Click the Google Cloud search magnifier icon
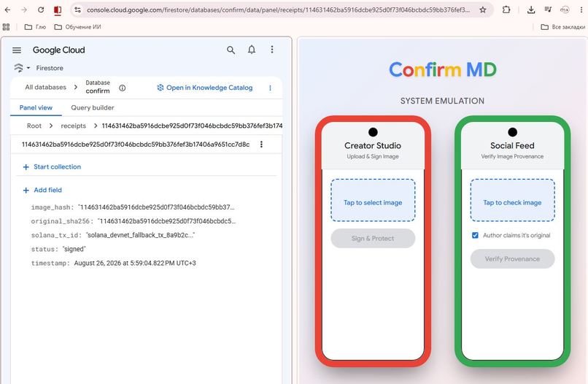This screenshot has width=588, height=384. (x=231, y=50)
